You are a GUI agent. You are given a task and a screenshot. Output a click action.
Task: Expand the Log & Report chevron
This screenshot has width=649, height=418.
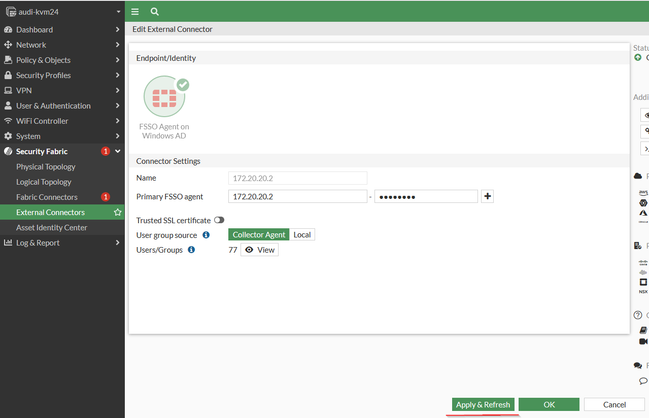click(118, 243)
